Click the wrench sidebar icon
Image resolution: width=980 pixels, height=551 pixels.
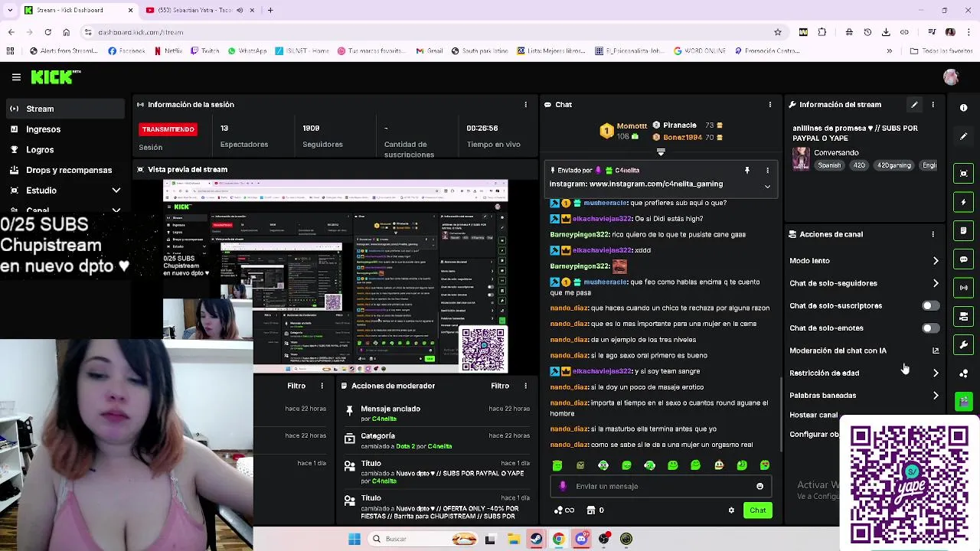tap(964, 344)
